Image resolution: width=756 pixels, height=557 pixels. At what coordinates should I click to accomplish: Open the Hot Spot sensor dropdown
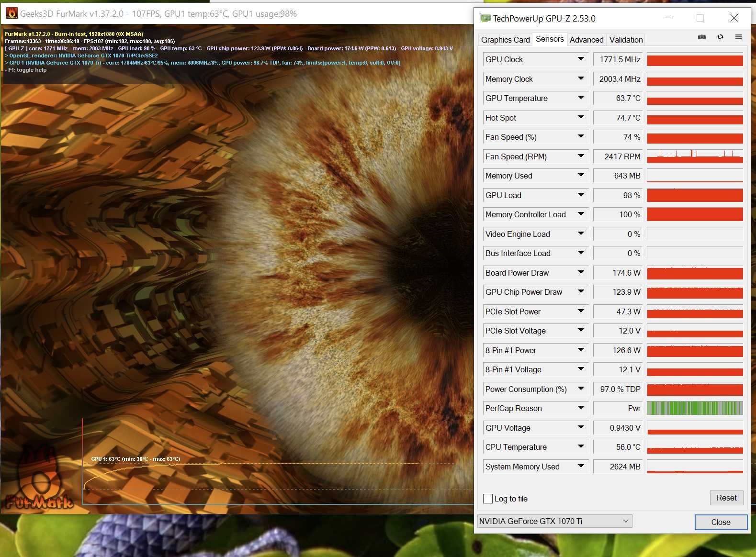point(581,118)
